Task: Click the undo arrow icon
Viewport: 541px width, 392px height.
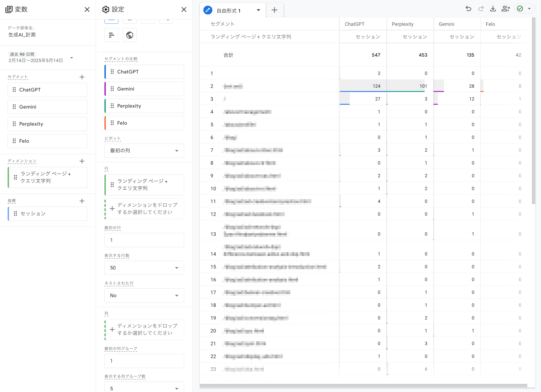Action: (468, 9)
